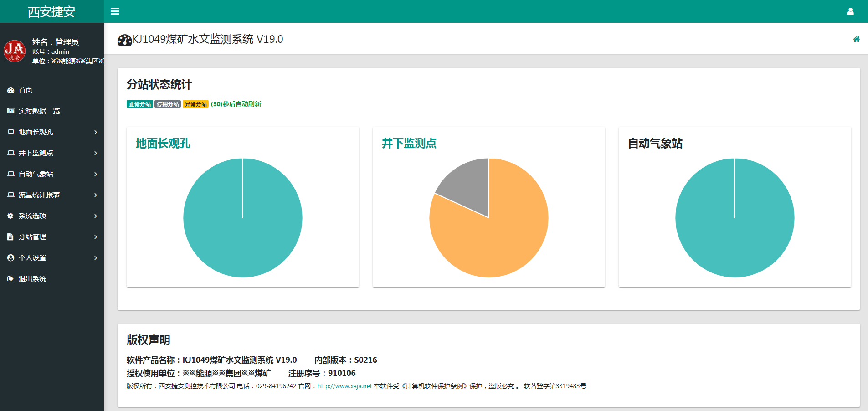
Task: Click the 自动气象站 card heading
Action: coord(655,144)
